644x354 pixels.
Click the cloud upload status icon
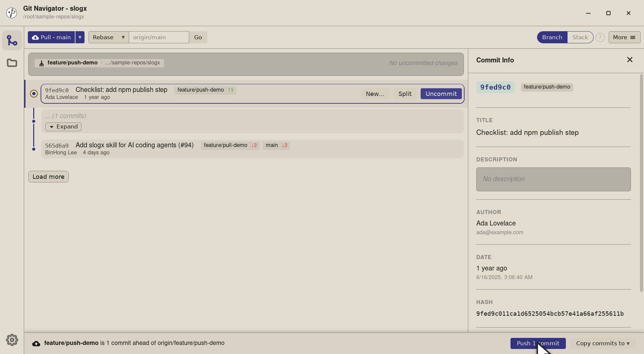(x=36, y=343)
